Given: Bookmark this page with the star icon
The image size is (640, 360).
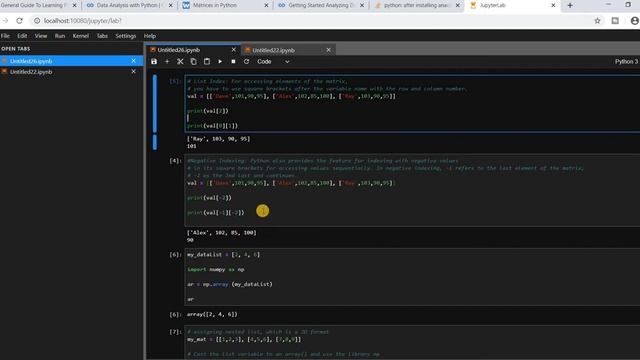Looking at the screenshot, I should click(597, 21).
